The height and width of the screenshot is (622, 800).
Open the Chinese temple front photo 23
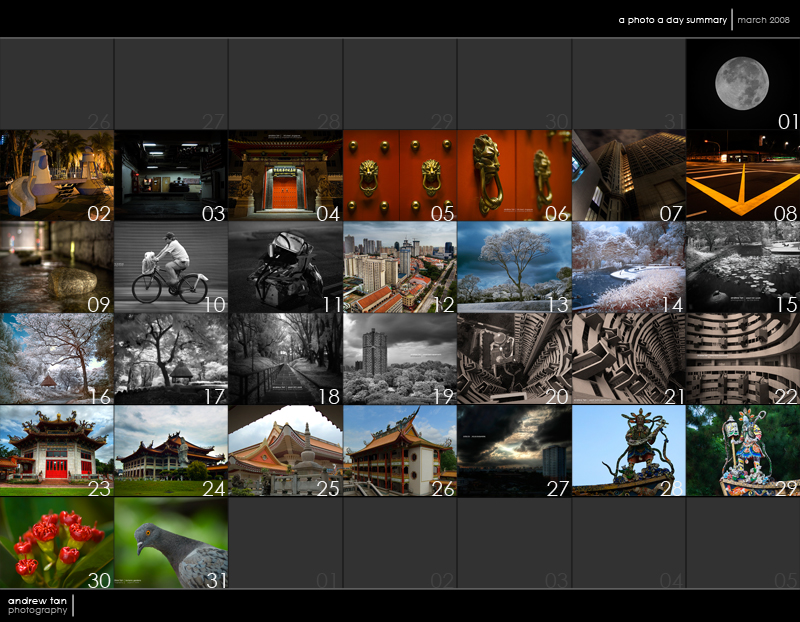(57, 451)
